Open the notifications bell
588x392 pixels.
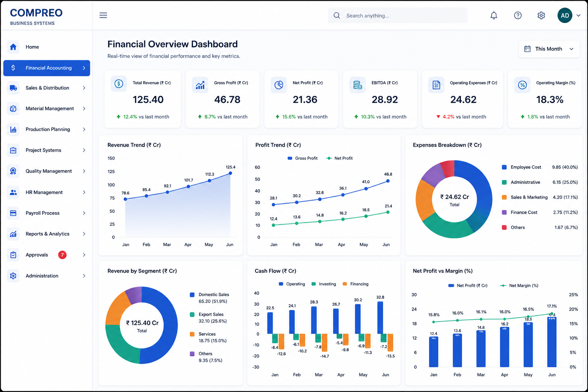pos(494,15)
